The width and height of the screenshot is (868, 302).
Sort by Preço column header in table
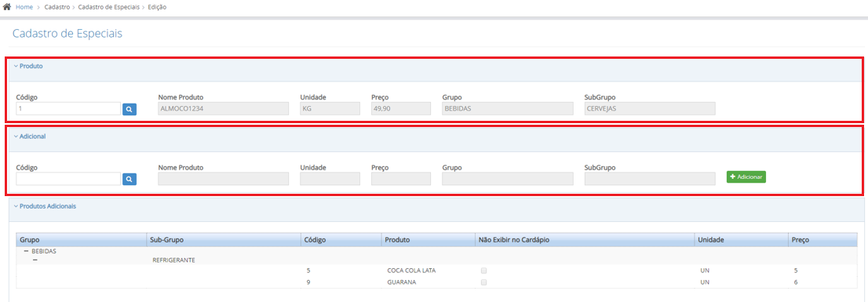(x=822, y=240)
